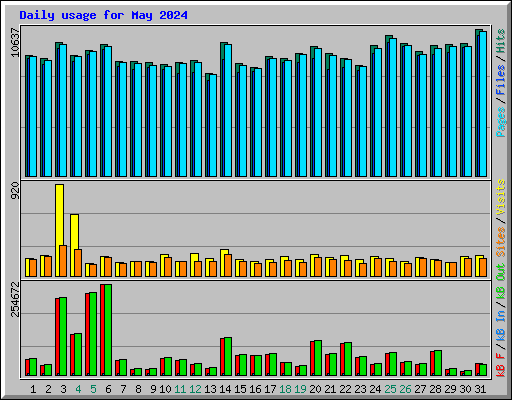Image resolution: width=512 pixels, height=400 pixels.
Task: Click day 20 on the x-axis
Action: point(315,389)
